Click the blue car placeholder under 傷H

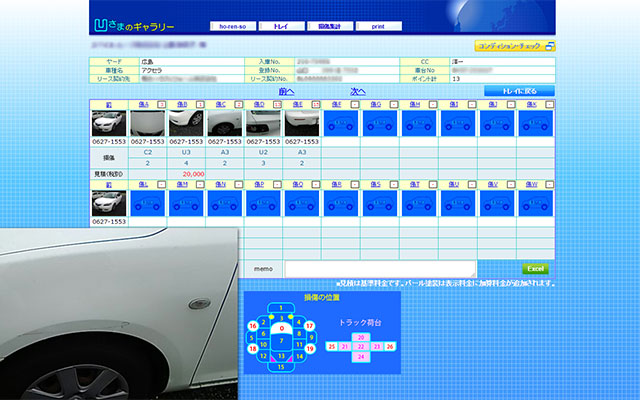(x=419, y=123)
